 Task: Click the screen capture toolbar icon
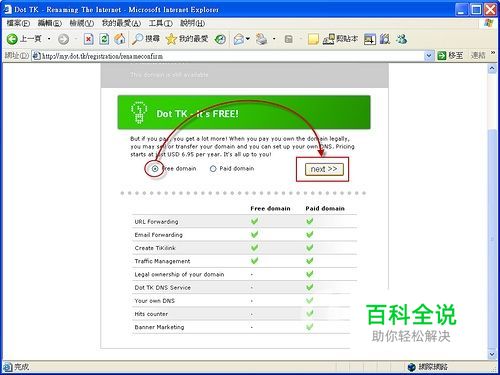[x=370, y=39]
